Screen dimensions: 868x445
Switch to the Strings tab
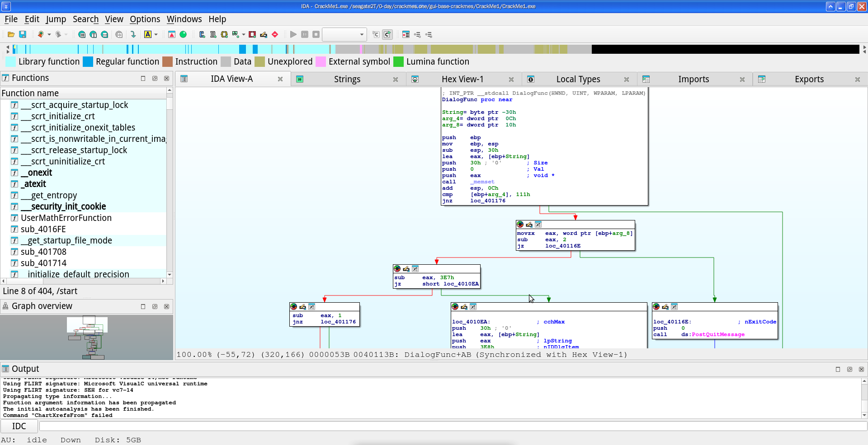(x=347, y=79)
